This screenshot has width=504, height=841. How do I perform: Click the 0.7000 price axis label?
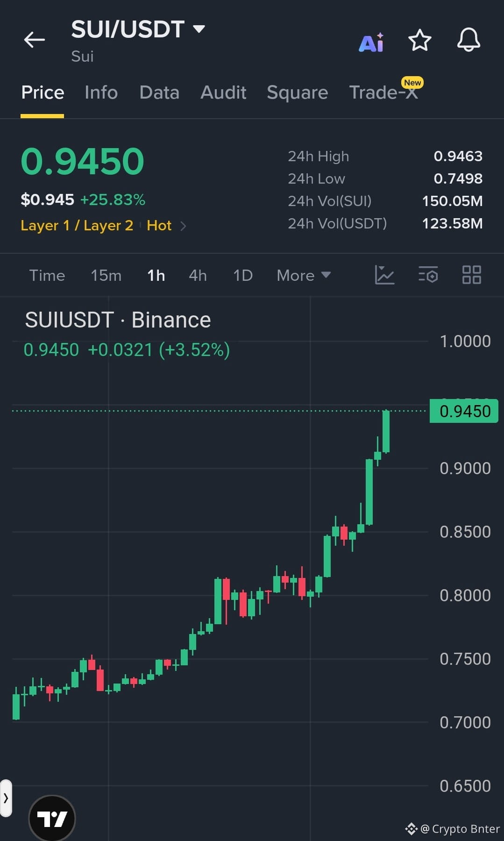coord(465,723)
